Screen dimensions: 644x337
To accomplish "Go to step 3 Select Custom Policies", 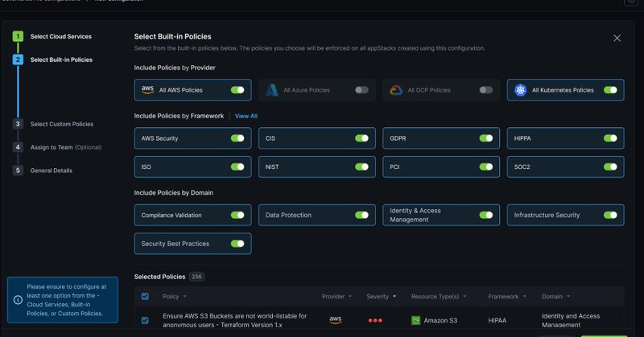I will pyautogui.click(x=53, y=124).
